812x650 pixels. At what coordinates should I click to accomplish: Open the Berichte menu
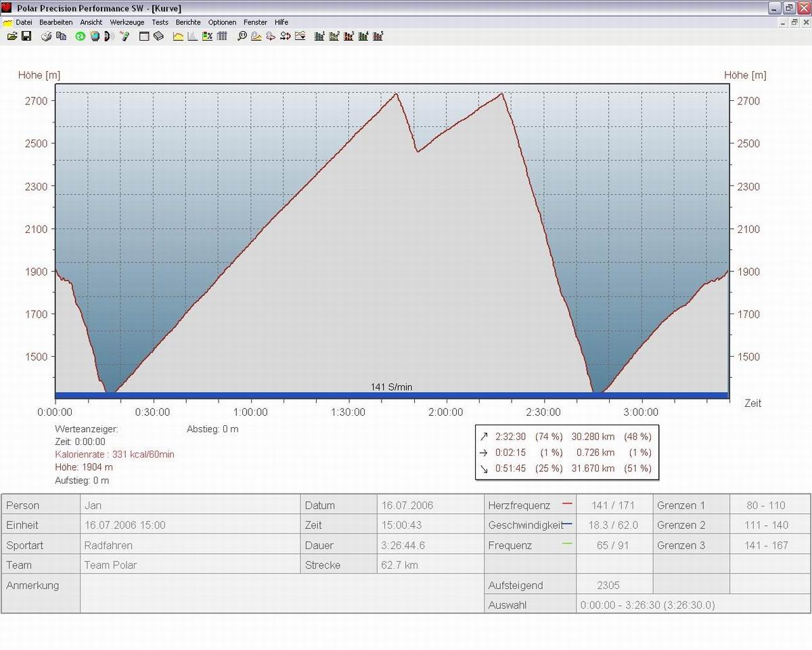[188, 22]
